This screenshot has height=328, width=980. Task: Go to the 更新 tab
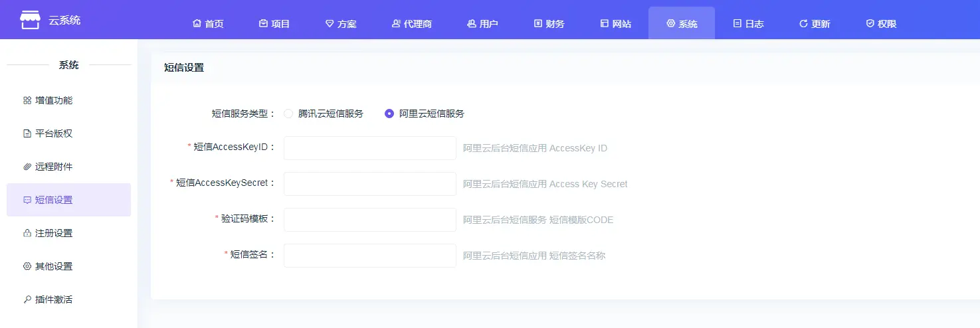815,23
